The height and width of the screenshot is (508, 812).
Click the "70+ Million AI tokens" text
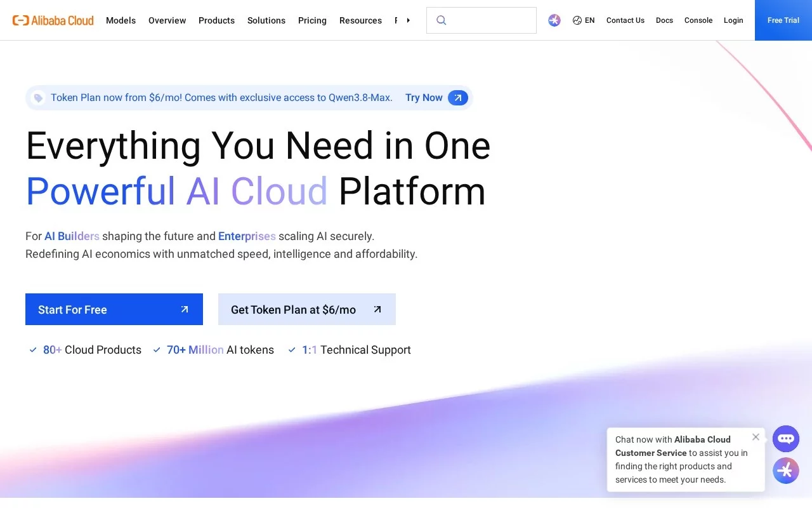point(220,350)
